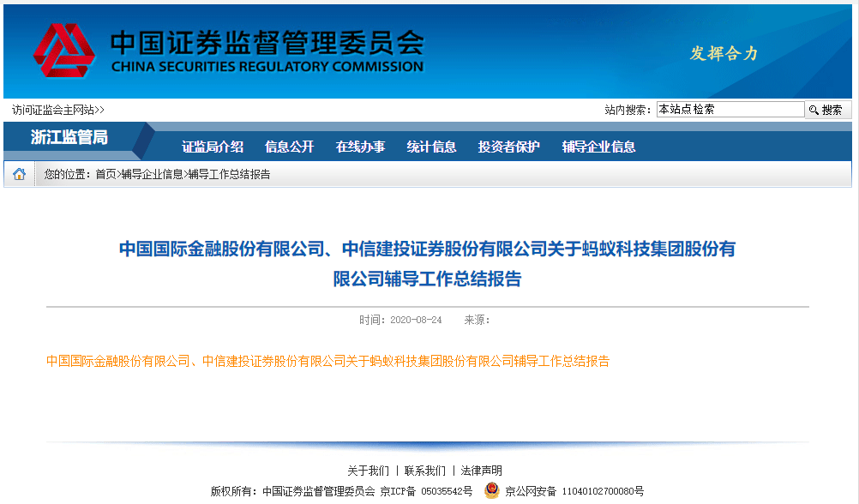Click the 发挥合力 banner slogan
This screenshot has width=859, height=504.
(x=724, y=53)
